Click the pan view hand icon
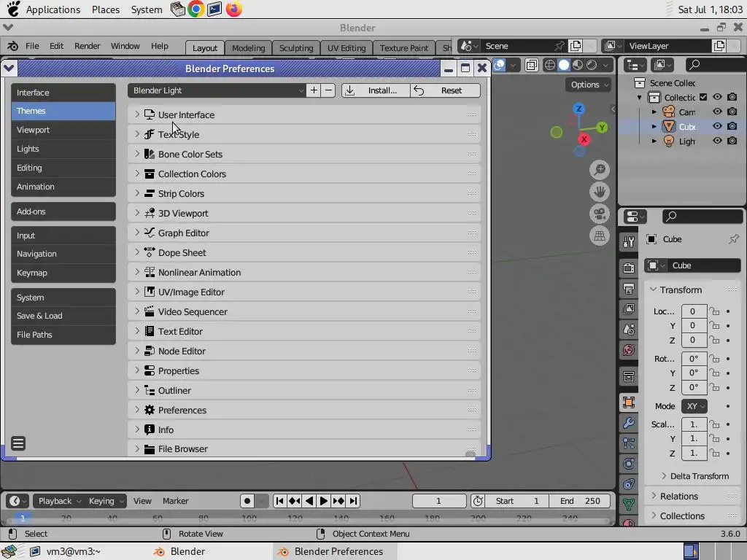747x560 pixels. pos(600,192)
